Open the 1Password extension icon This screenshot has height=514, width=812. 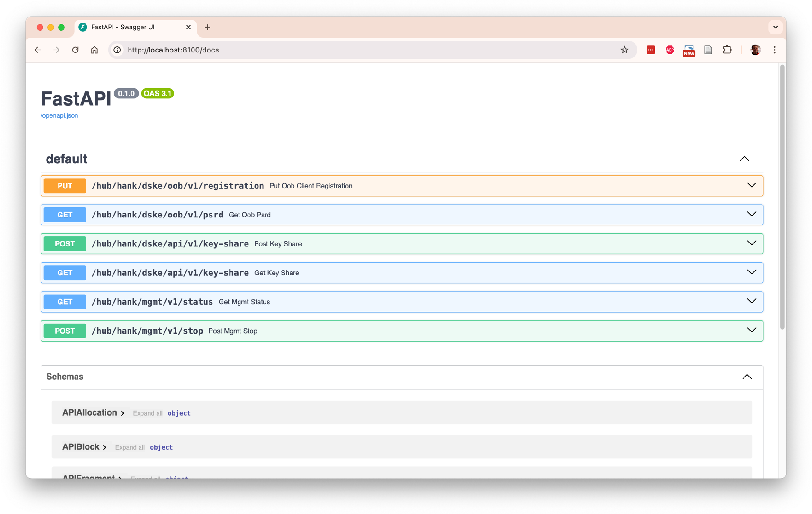(651, 50)
